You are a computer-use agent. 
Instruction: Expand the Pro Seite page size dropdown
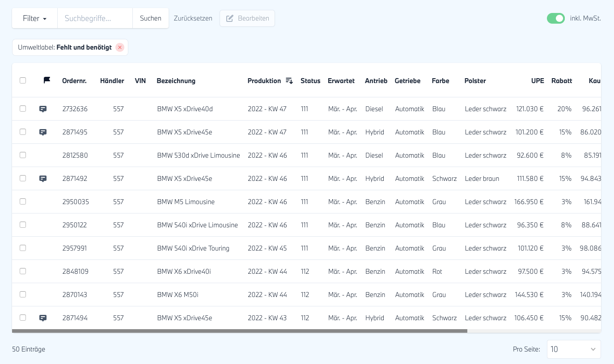click(573, 349)
